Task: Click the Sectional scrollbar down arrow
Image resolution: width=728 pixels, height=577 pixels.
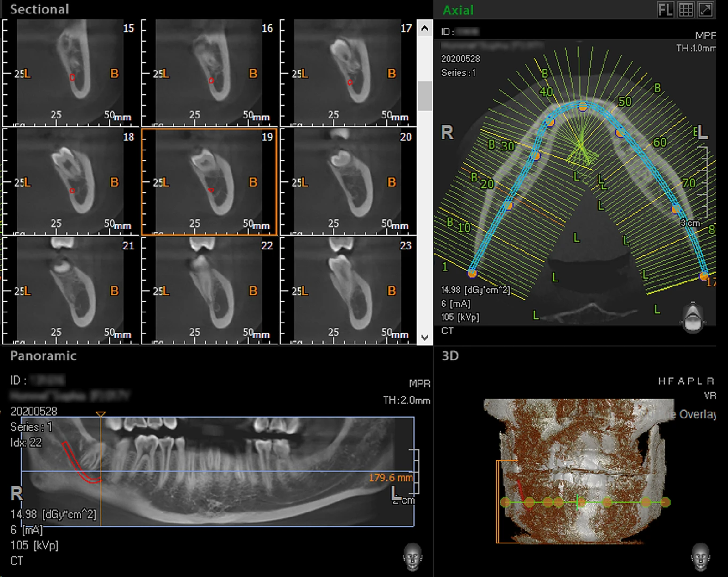Action: click(x=425, y=337)
